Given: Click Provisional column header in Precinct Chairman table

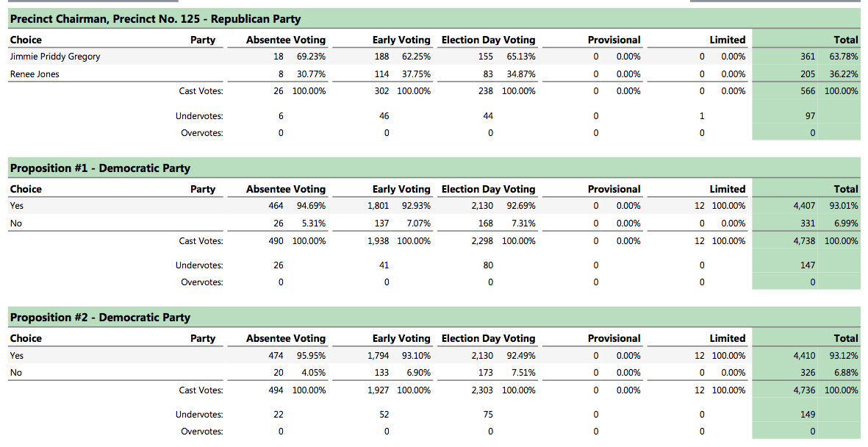Looking at the screenshot, I should pos(614,40).
